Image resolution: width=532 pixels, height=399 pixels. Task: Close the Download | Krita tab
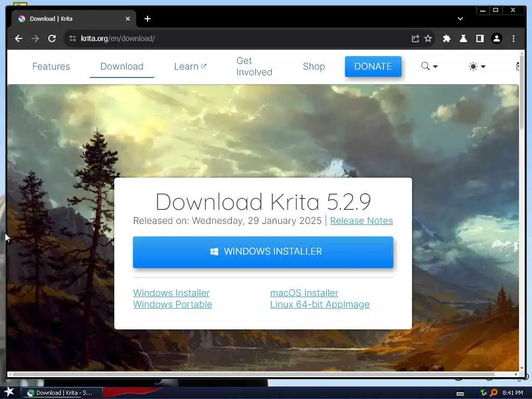pos(128,19)
